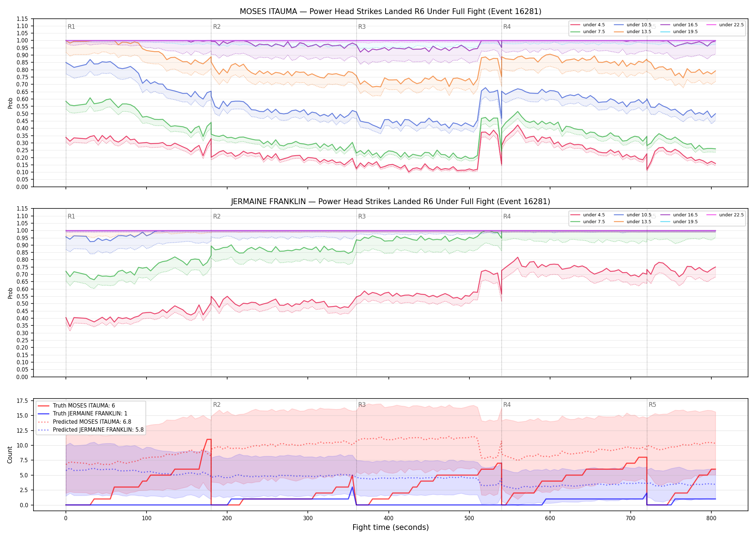756x540 pixels.
Task: Click the 800 tick on the fight time axis
Action: (711, 518)
